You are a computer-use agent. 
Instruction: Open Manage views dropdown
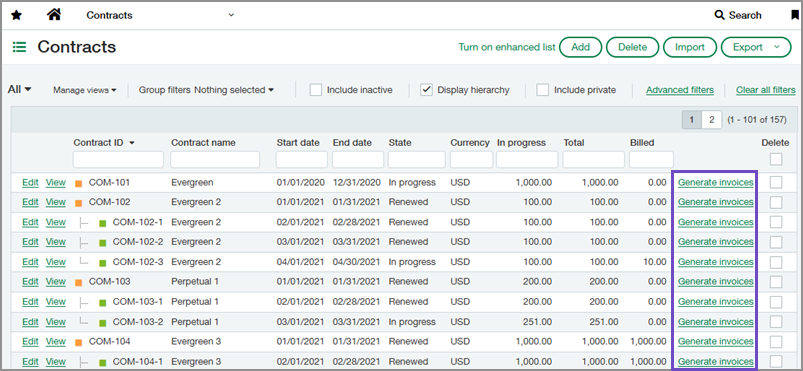84,90
